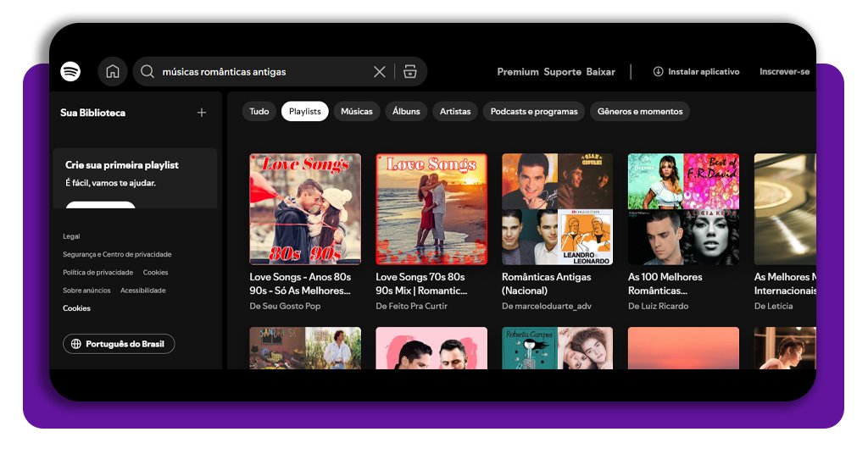Open Love Songs Anos 80s 90s playlist cover

pyautogui.click(x=305, y=209)
